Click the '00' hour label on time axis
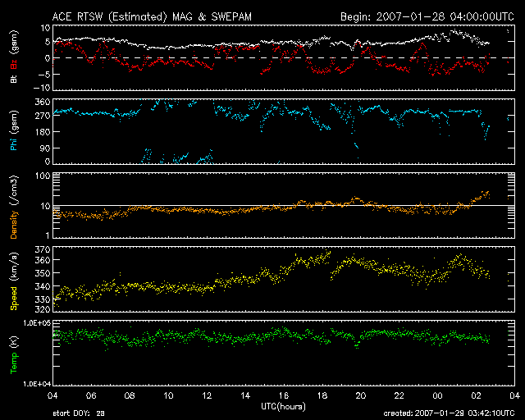Screen dimensions: 525x420 pos(437,395)
